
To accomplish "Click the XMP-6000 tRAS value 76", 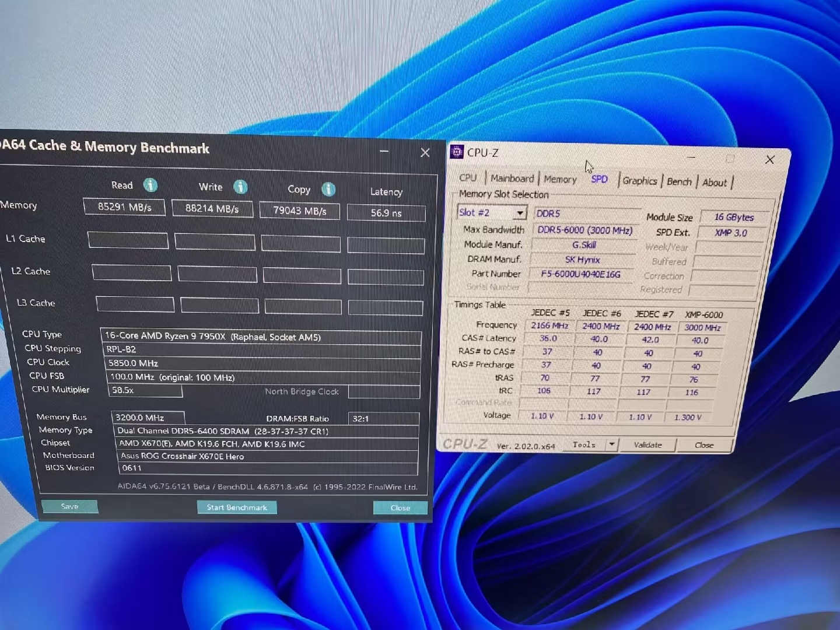I will point(694,379).
